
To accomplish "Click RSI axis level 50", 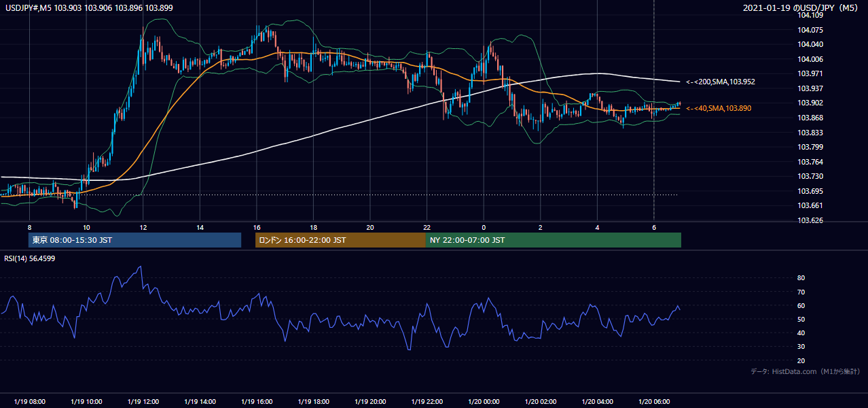I will (801, 319).
